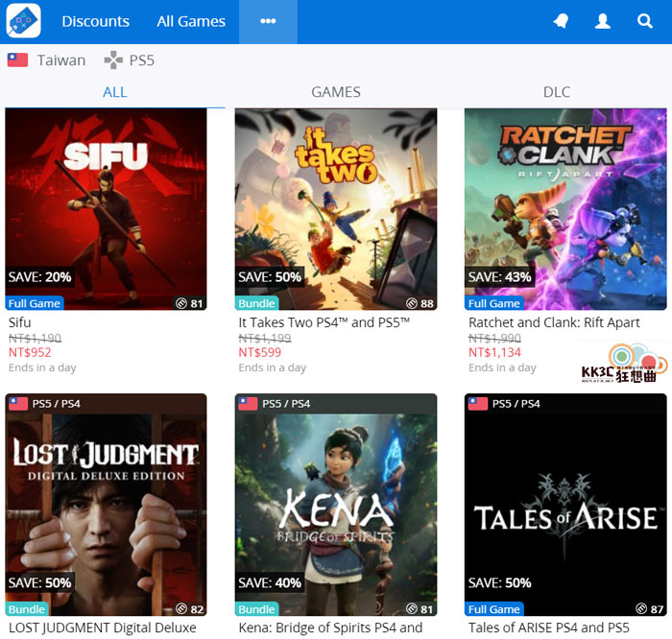Open the PS5 platform selector
Screen dimensions: 672x639
pos(129,59)
